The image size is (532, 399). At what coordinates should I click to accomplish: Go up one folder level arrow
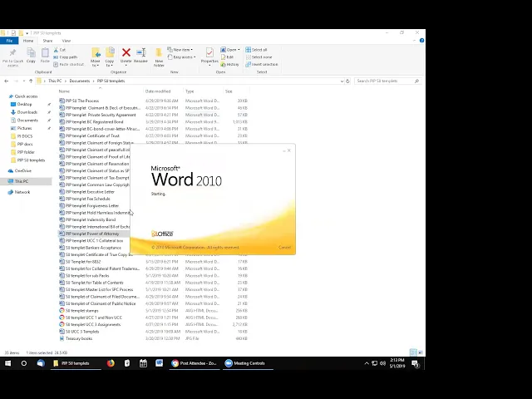31,81
